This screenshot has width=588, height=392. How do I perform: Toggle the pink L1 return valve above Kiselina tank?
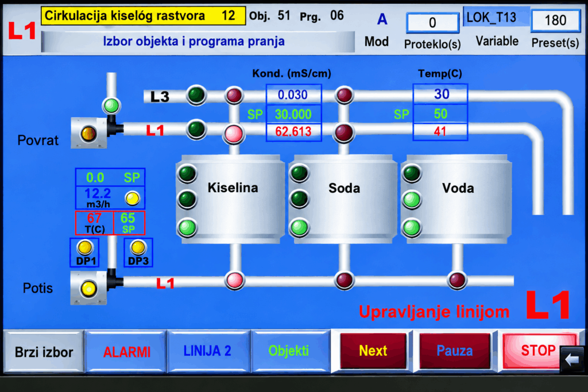234,134
